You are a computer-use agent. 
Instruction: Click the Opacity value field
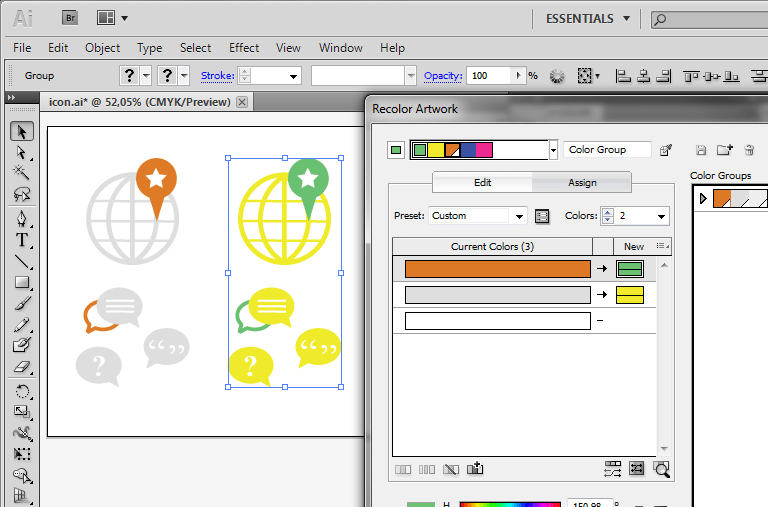point(489,76)
